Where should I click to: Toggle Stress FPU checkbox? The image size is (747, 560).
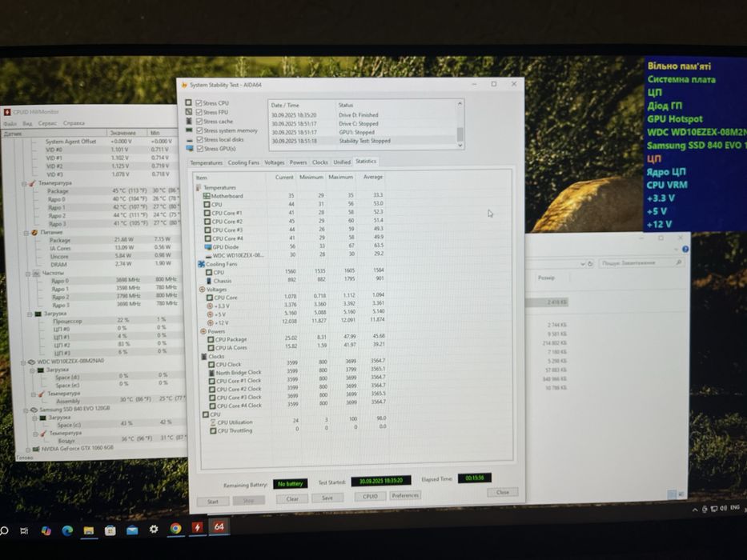(x=199, y=112)
